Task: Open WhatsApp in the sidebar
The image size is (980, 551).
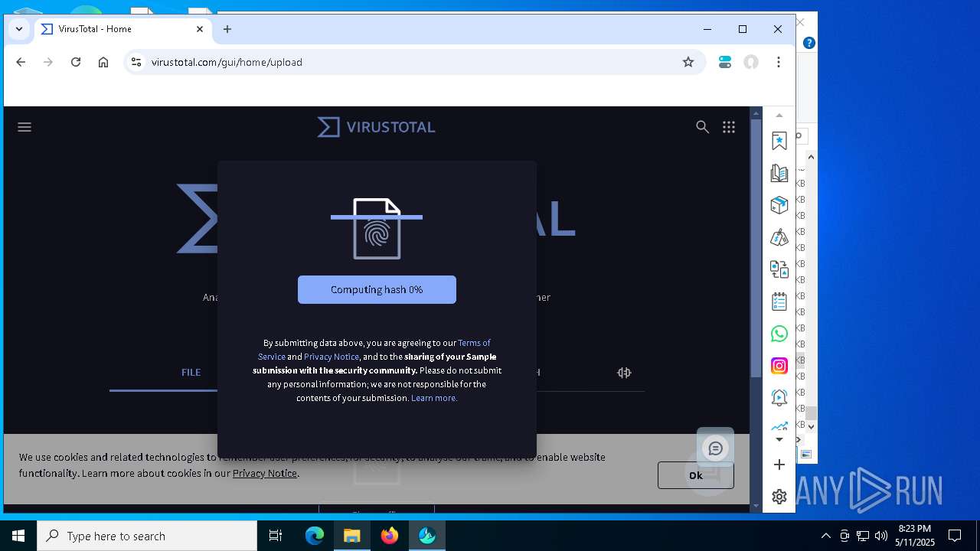Action: point(779,334)
